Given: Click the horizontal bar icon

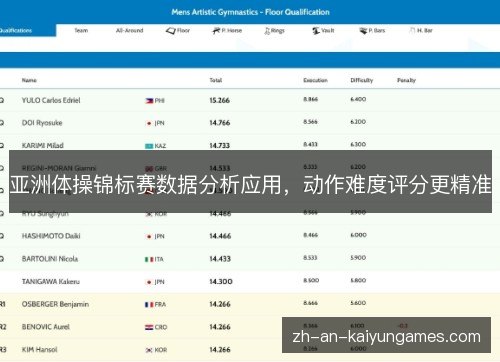Looking at the screenshot, I should pyautogui.click(x=413, y=31).
